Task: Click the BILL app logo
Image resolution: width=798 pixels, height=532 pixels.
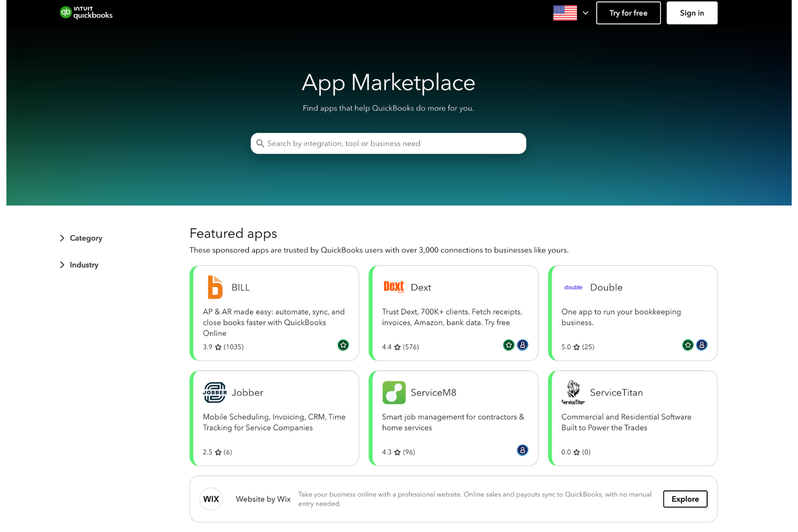Action: (214, 287)
